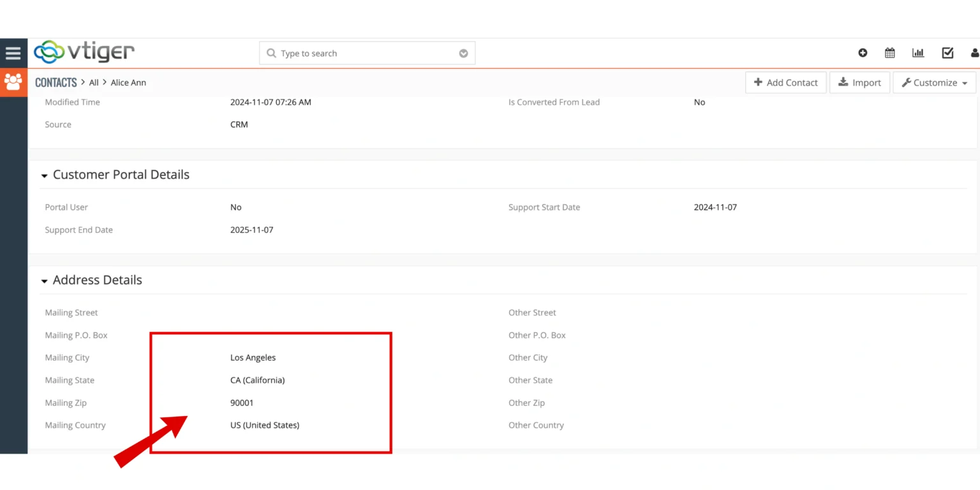Viewport: 980px width, 490px height.
Task: Go to CONTACTS in the breadcrumb
Action: 56,82
